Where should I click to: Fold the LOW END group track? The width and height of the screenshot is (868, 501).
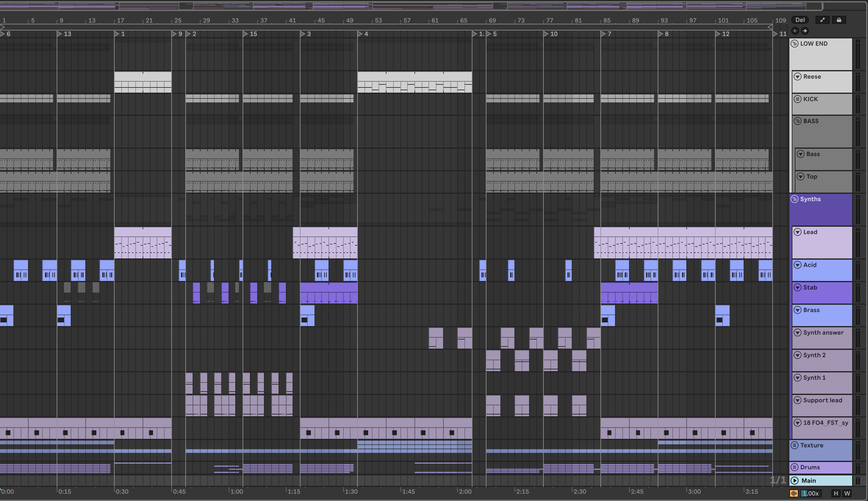coord(794,44)
